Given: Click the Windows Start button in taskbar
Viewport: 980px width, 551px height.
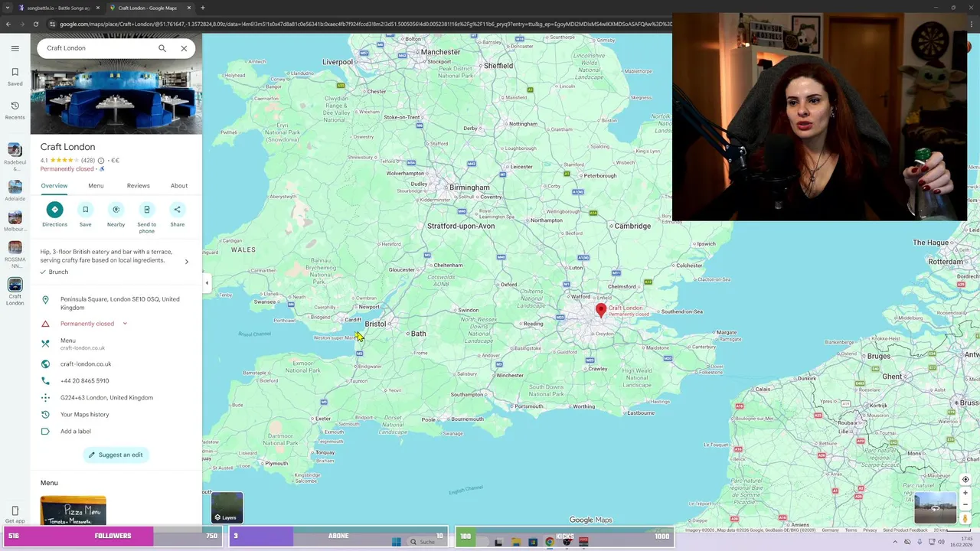Looking at the screenshot, I should tap(396, 542).
